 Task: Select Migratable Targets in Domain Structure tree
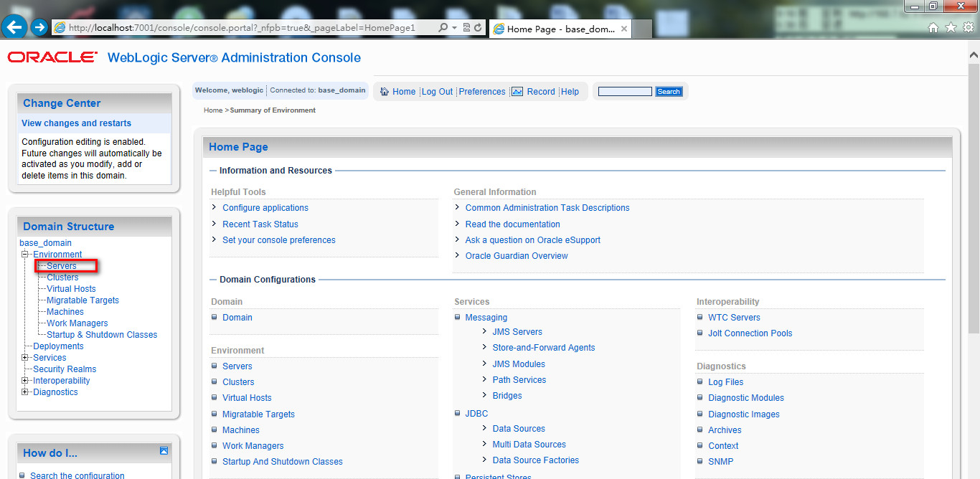pyautogui.click(x=83, y=300)
